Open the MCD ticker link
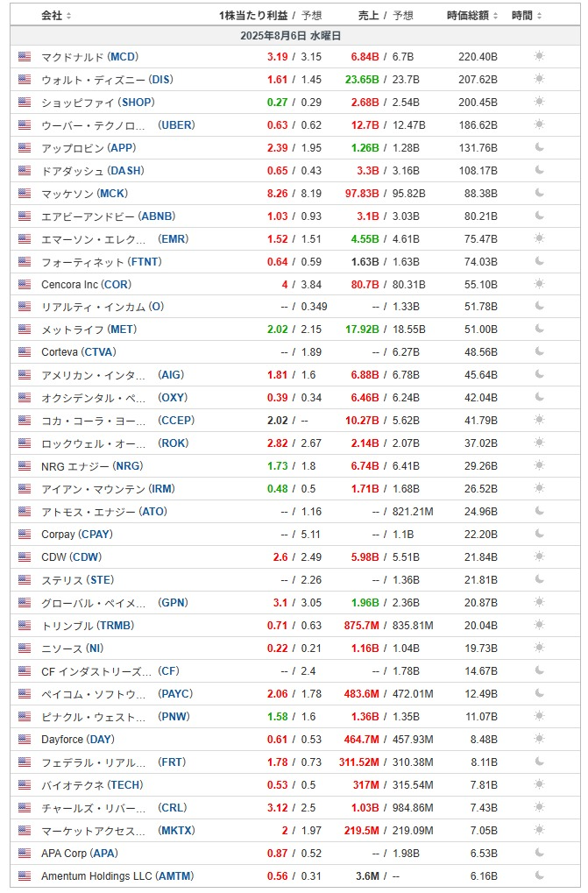The width and height of the screenshot is (588, 893). pos(123,57)
